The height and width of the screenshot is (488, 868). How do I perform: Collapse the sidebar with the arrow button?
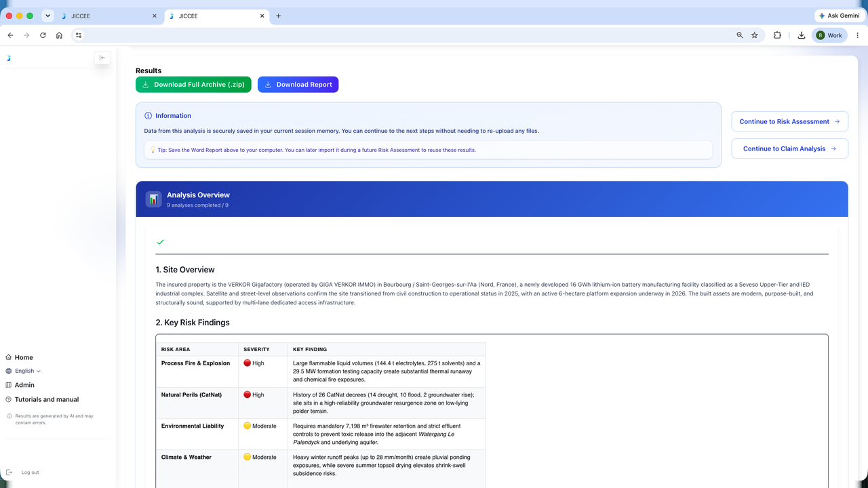[102, 58]
